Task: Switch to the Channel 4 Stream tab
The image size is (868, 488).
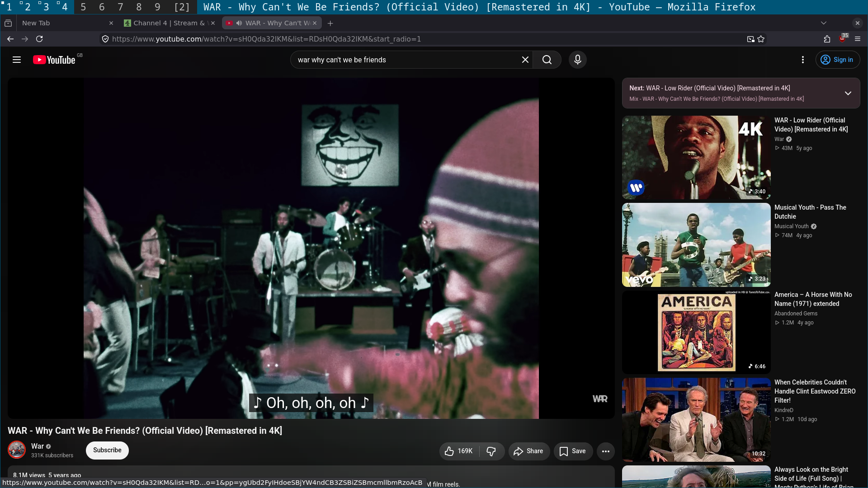Action: point(170,23)
